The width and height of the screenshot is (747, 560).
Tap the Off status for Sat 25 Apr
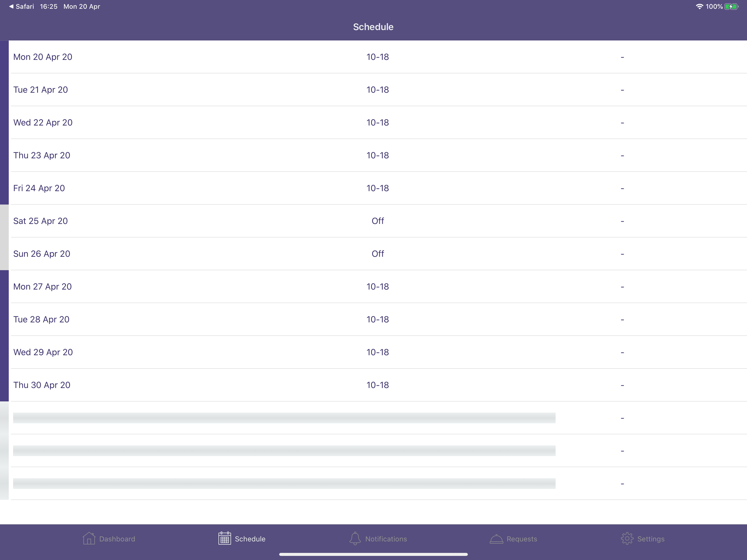(x=378, y=221)
